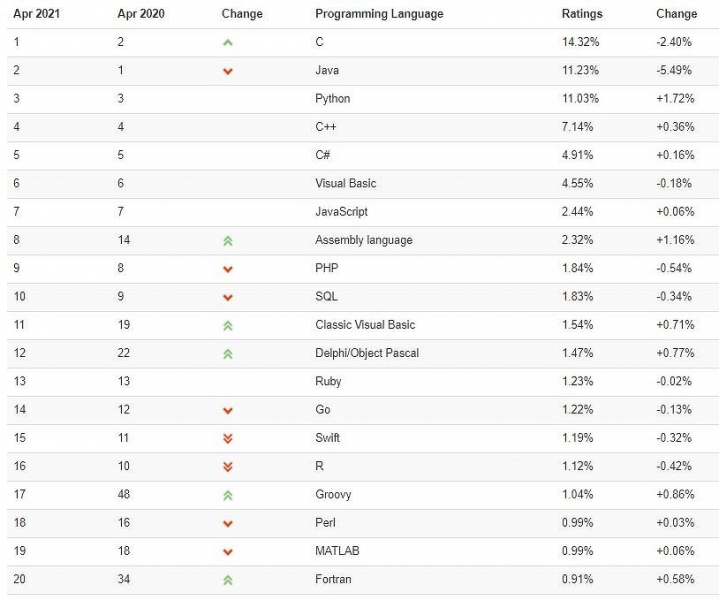Click the green up arrow in C row

click(228, 43)
